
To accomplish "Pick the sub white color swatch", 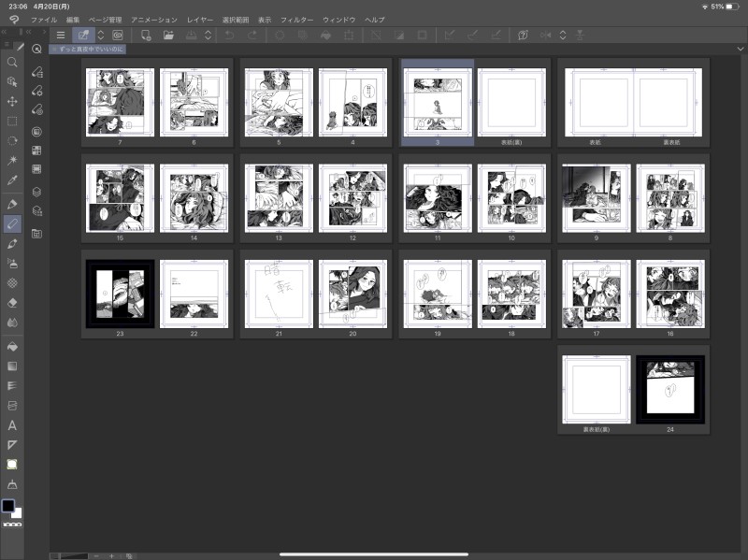I will pos(18,513).
